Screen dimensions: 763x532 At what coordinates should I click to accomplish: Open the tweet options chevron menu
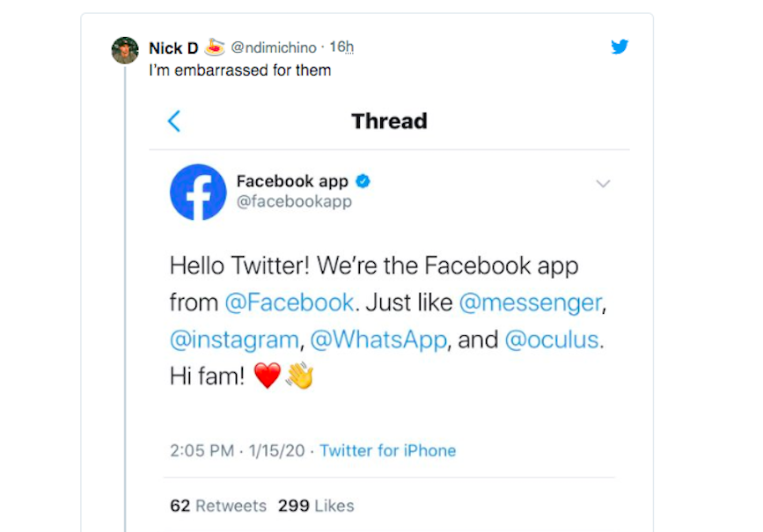603,184
